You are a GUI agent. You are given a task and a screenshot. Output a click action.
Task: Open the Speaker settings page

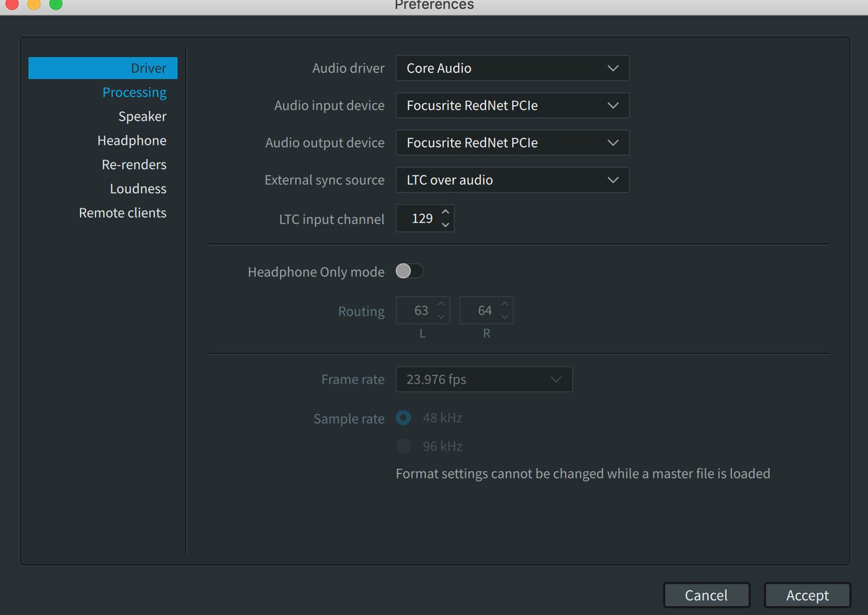click(x=142, y=116)
